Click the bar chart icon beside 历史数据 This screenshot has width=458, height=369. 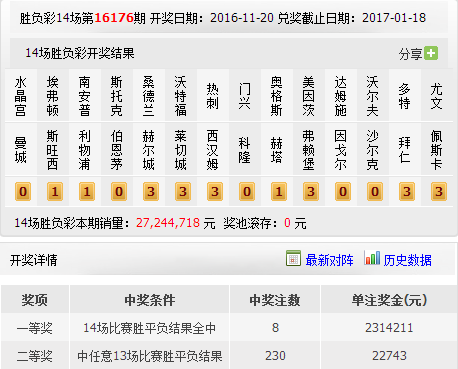[372, 258]
